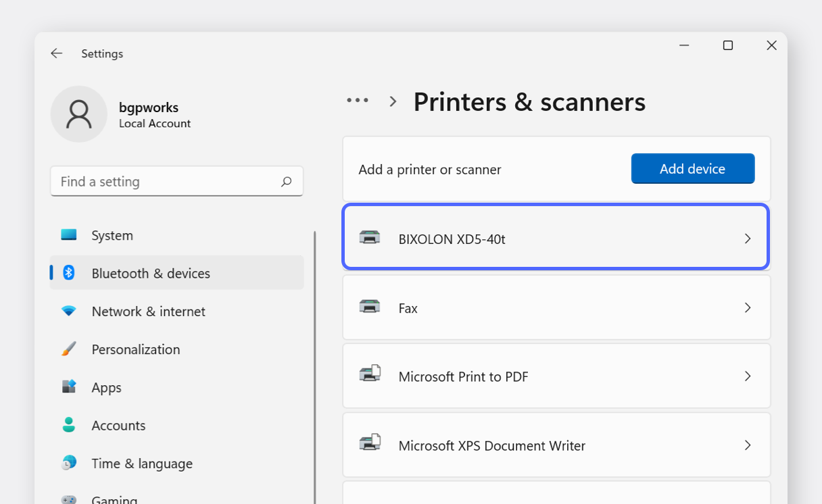Click the Bluetooth icon in sidebar

tap(69, 273)
